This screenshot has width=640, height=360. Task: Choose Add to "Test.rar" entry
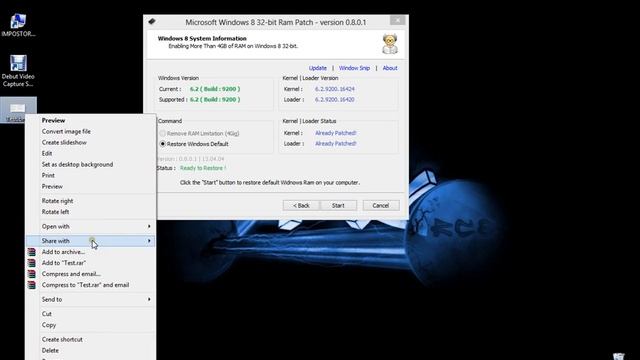(x=64, y=263)
